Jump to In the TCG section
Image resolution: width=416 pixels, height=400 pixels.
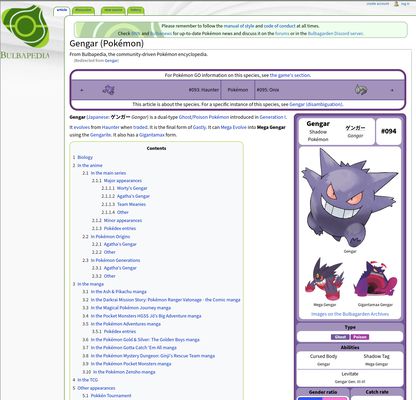(88, 380)
